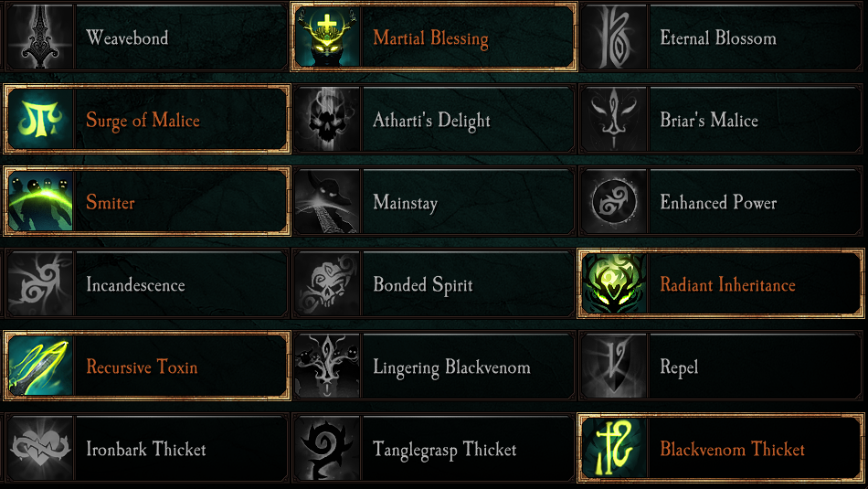Click the Tanglegrasp Thicket spiral icon
The height and width of the screenshot is (489, 868).
(x=327, y=449)
